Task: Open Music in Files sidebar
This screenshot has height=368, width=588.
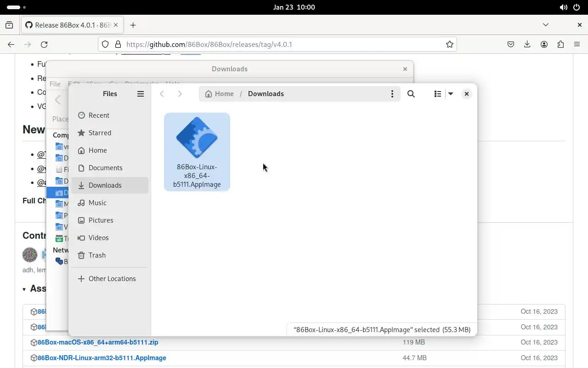Action: pyautogui.click(x=110, y=203)
